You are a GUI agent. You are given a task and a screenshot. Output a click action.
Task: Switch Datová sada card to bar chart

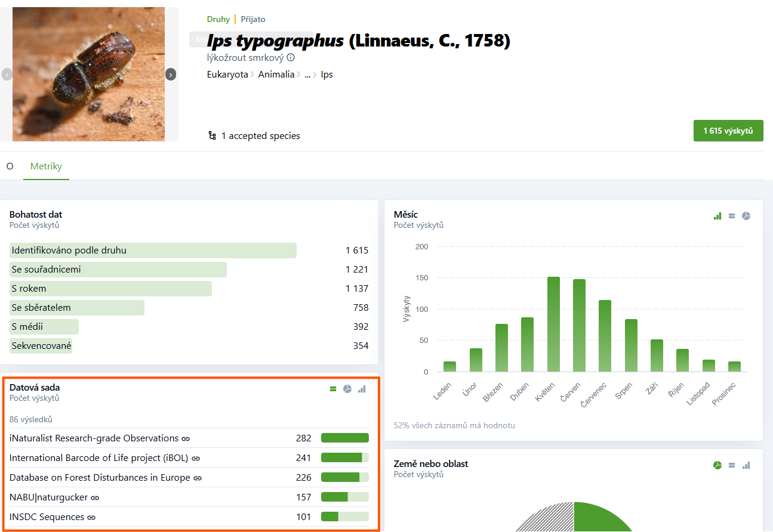[x=362, y=389]
